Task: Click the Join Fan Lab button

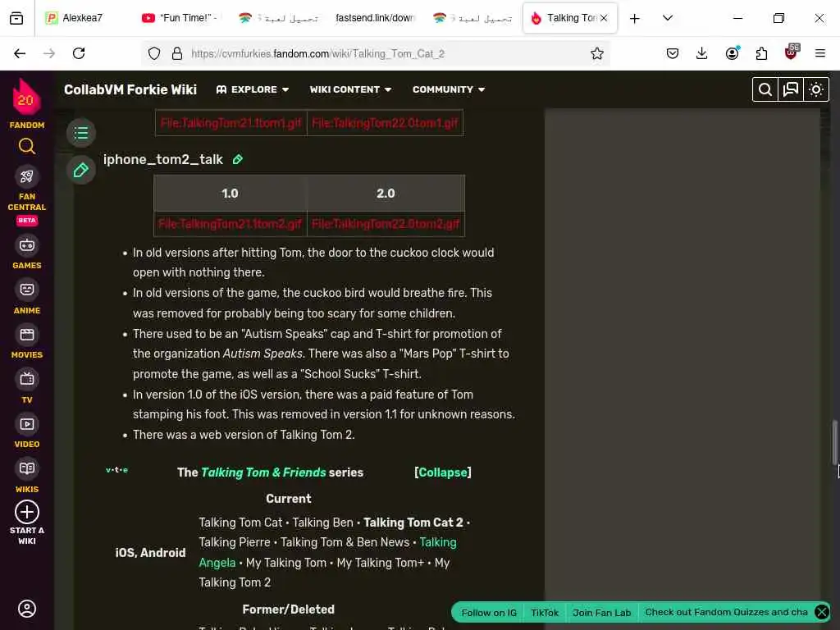Action: pyautogui.click(x=601, y=613)
